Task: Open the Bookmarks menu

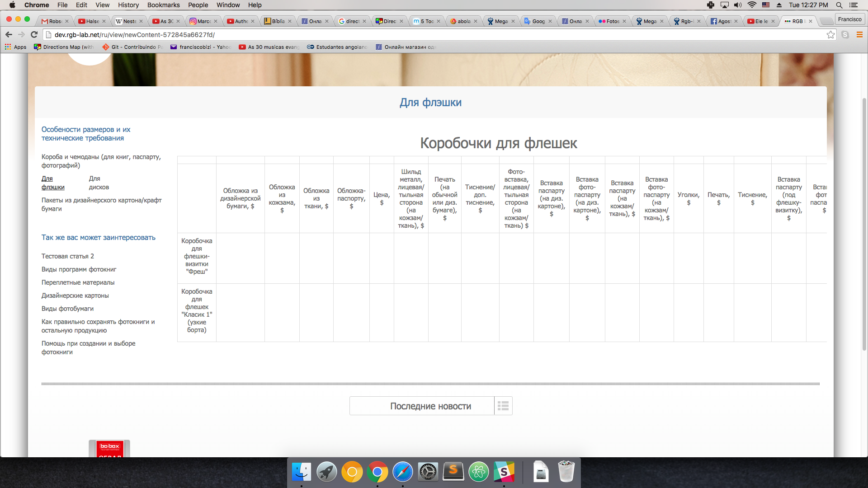Action: click(163, 5)
